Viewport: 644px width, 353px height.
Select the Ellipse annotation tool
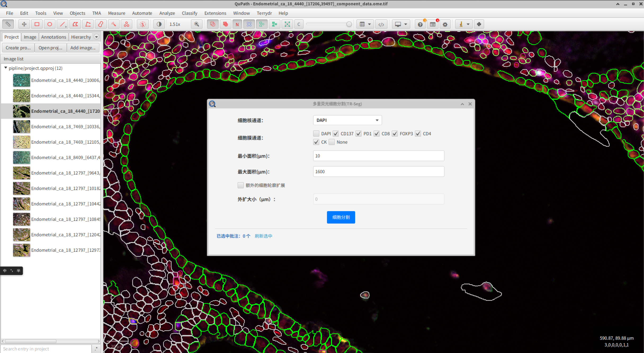click(x=50, y=24)
